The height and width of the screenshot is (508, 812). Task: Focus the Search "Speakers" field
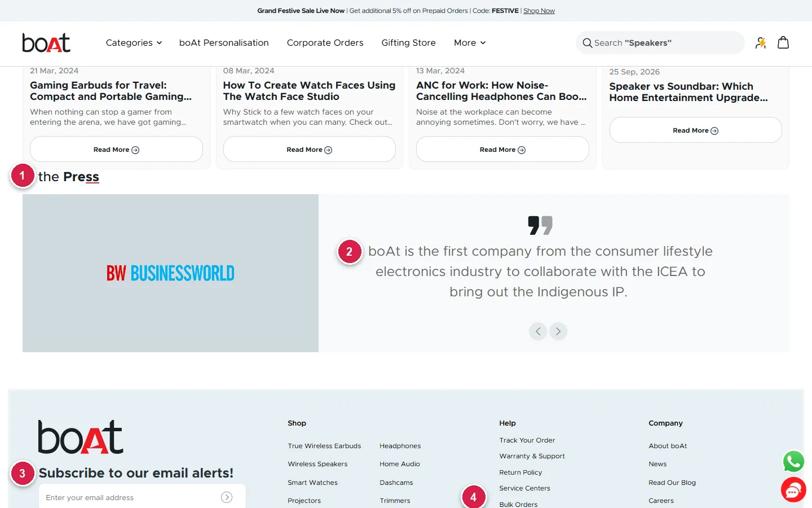point(660,43)
